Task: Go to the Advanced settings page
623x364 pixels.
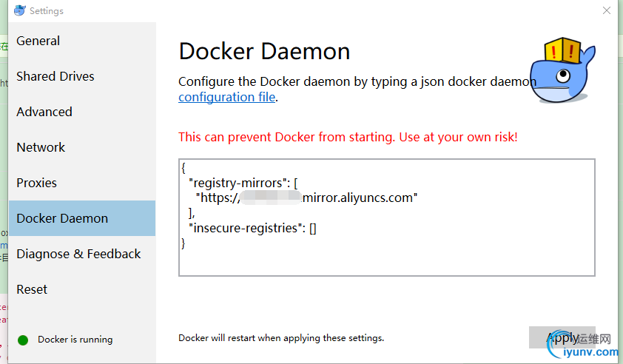Action: pyautogui.click(x=44, y=112)
